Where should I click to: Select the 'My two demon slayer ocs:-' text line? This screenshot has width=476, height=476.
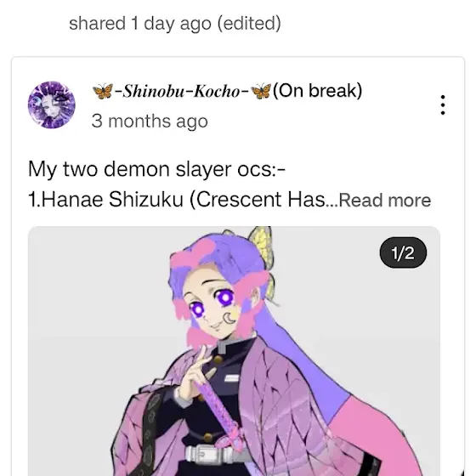(x=156, y=169)
